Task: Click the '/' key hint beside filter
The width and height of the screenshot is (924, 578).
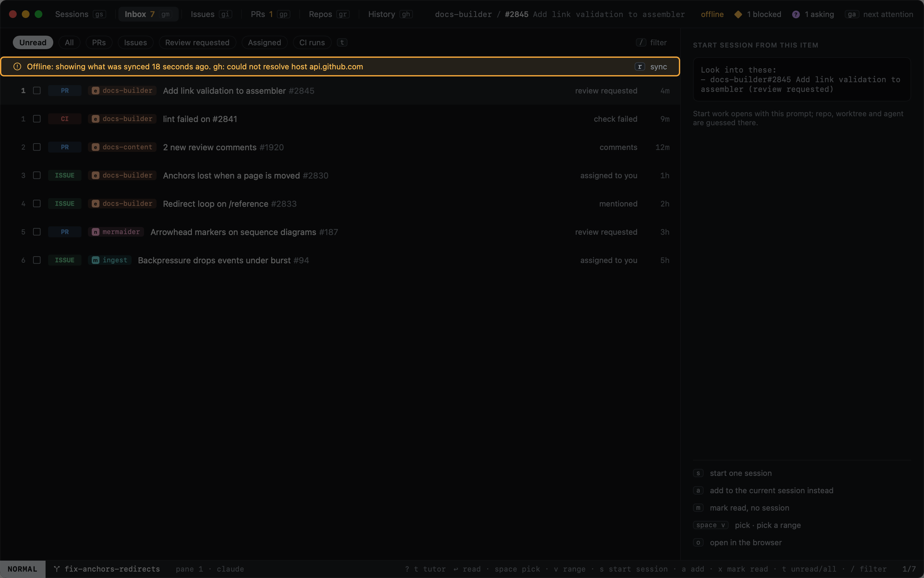Action: [x=641, y=42]
